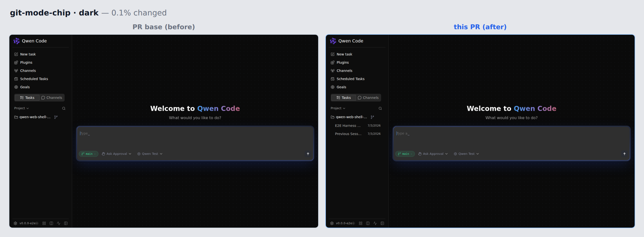Click Qwen Code logo in before panel

point(17,41)
